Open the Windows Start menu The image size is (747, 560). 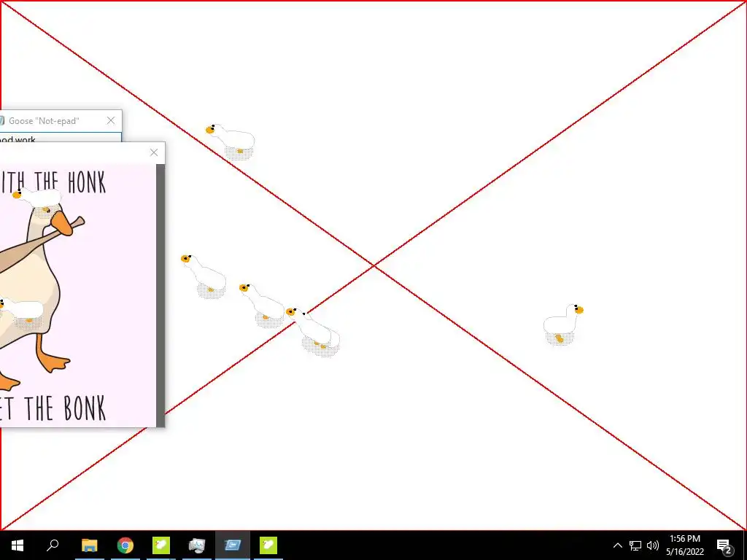coord(18,545)
